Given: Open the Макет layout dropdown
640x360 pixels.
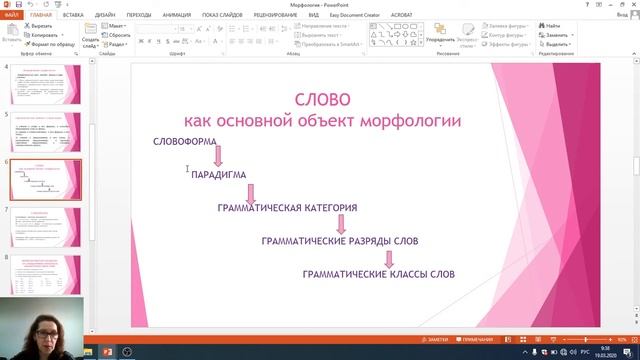Looking at the screenshot, I should point(114,26).
